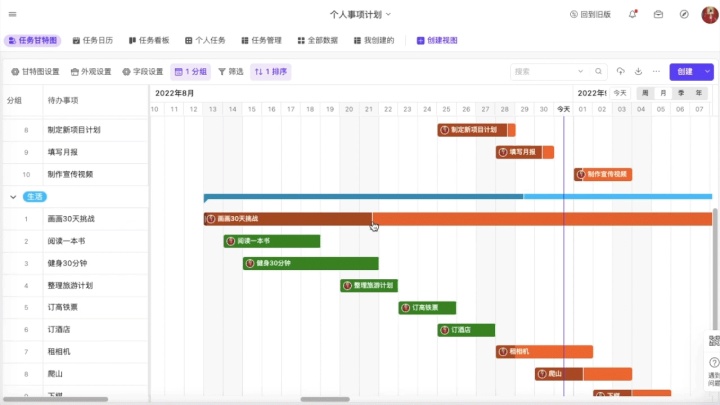Open the 筛选 filter

pos(231,72)
